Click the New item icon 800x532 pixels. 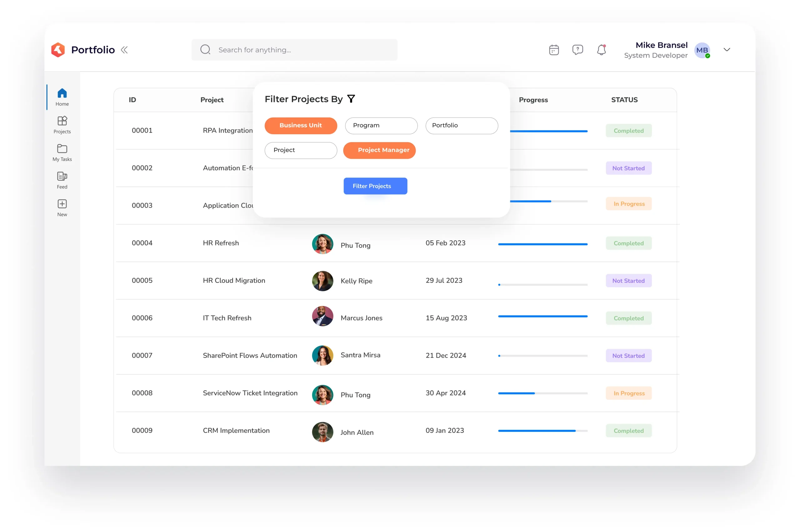(61, 204)
